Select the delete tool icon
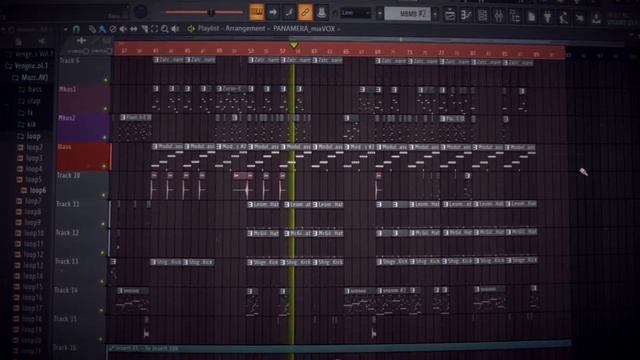The image size is (640, 360). tap(113, 29)
